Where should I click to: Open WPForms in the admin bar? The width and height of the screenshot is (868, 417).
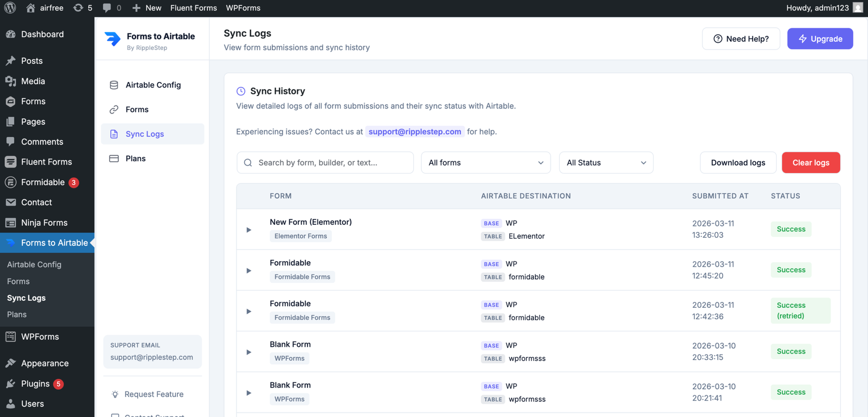coord(243,8)
